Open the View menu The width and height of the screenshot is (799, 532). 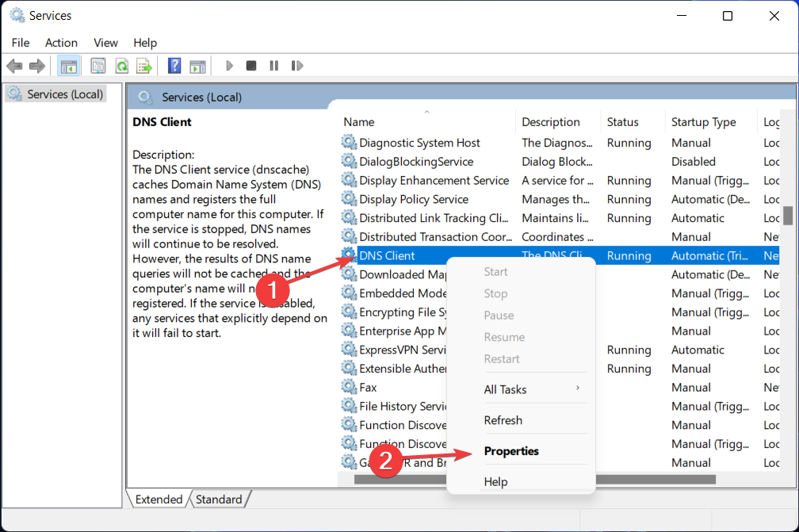pos(105,43)
